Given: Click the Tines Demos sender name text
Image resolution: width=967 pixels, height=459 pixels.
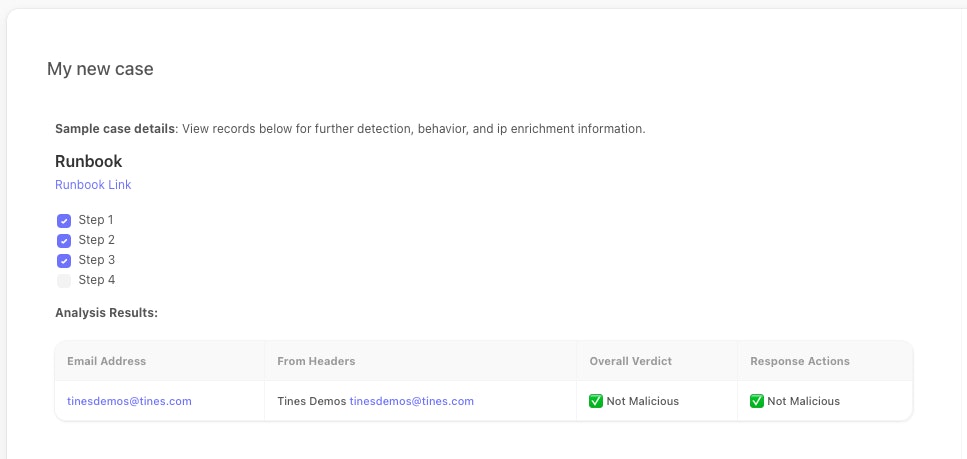Looking at the screenshot, I should (x=311, y=401).
